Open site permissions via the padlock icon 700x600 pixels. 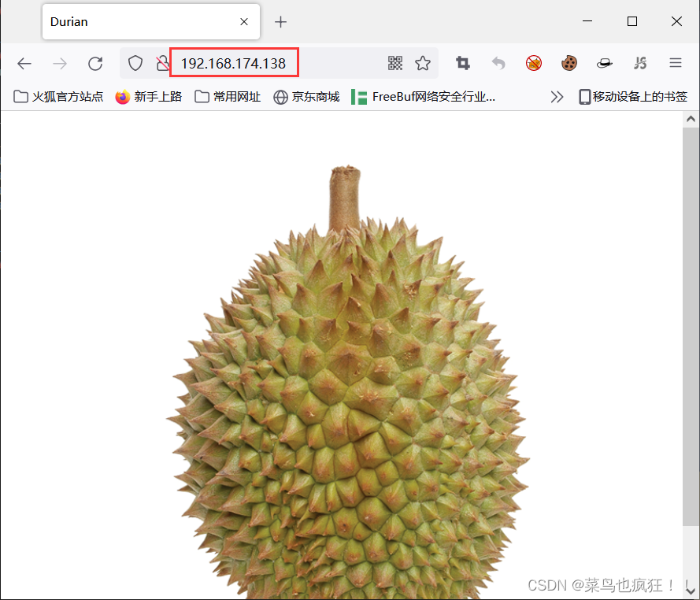pyautogui.click(x=163, y=64)
